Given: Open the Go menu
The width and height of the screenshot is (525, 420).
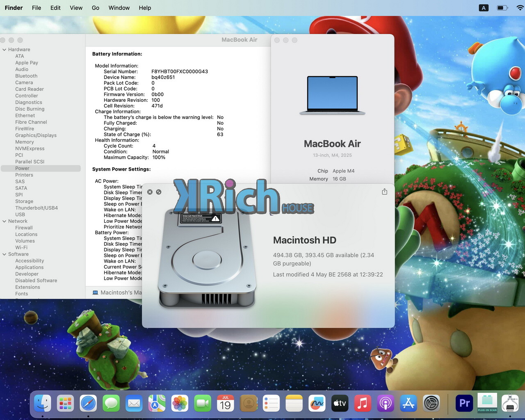Looking at the screenshot, I should (x=96, y=8).
